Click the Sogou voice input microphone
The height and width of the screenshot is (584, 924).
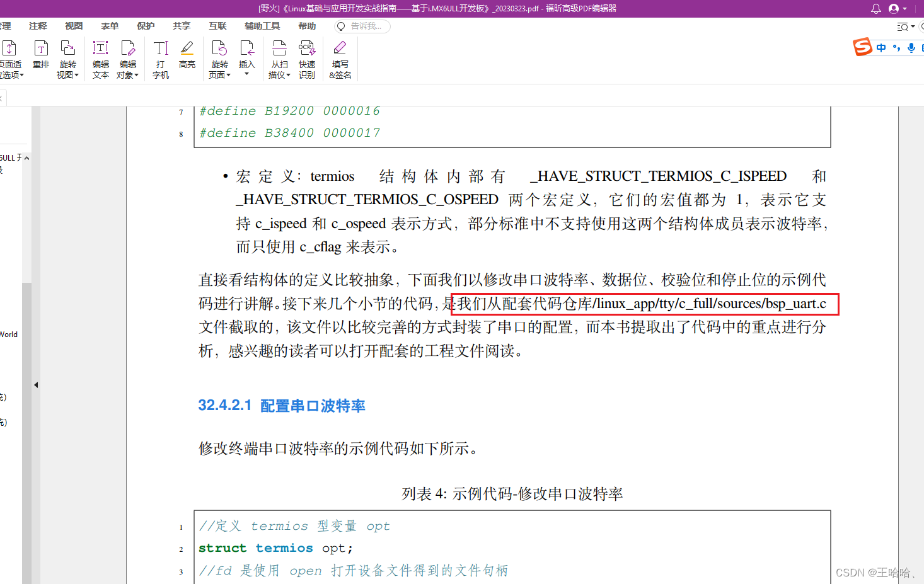point(911,48)
